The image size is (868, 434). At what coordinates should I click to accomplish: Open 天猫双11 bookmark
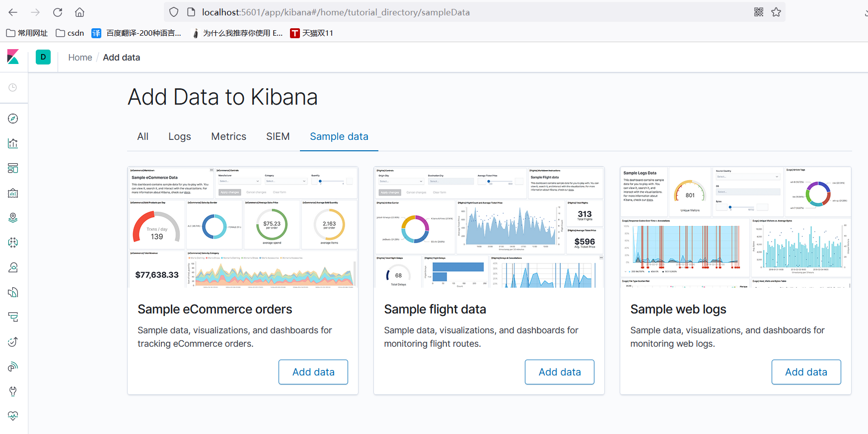(x=312, y=33)
